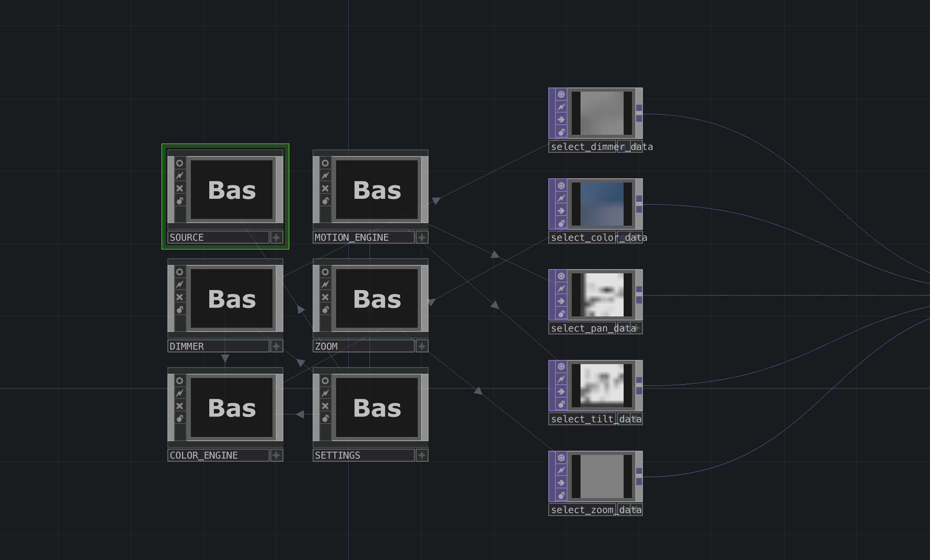The width and height of the screenshot is (930, 560).
Task: Click the top output connector on select_dimmer_data
Action: coord(638,108)
